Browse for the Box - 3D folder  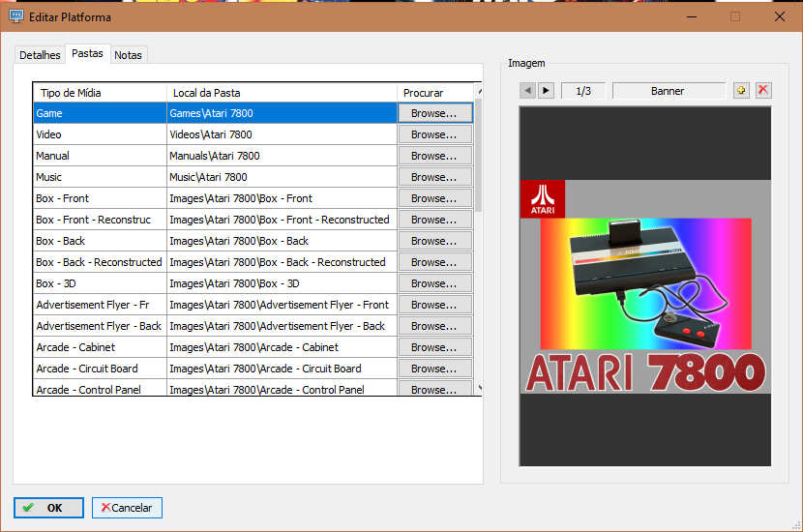(x=434, y=283)
